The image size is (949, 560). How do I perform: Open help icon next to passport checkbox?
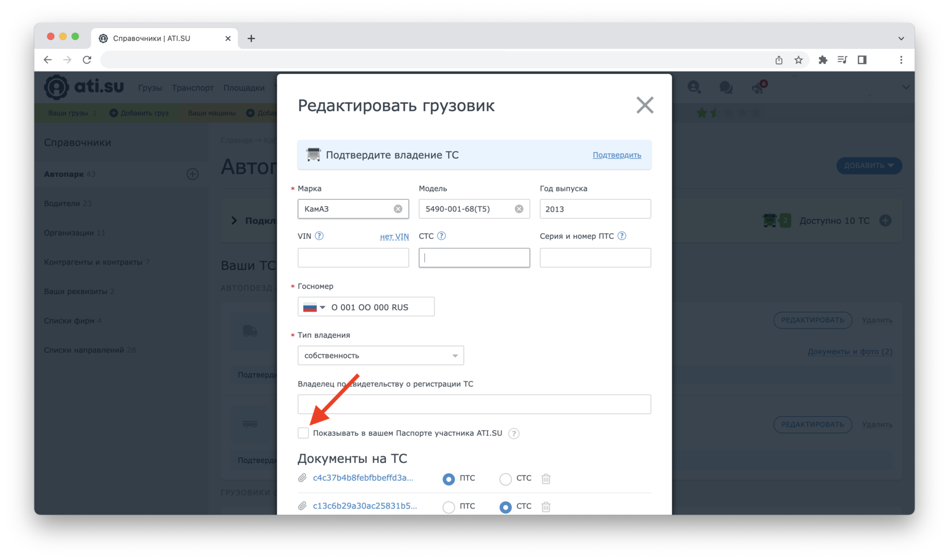pos(513,434)
